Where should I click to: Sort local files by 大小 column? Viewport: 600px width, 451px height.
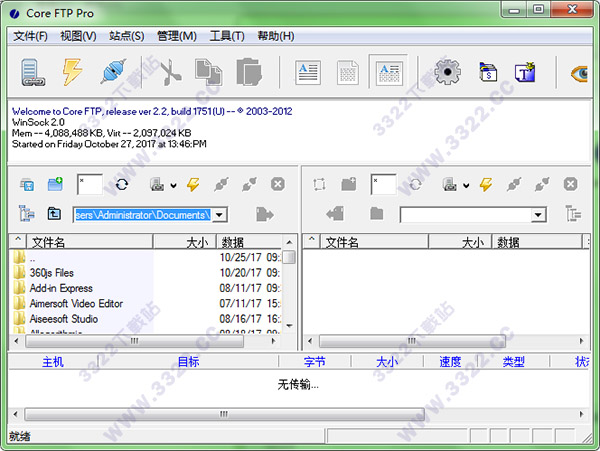(x=185, y=242)
